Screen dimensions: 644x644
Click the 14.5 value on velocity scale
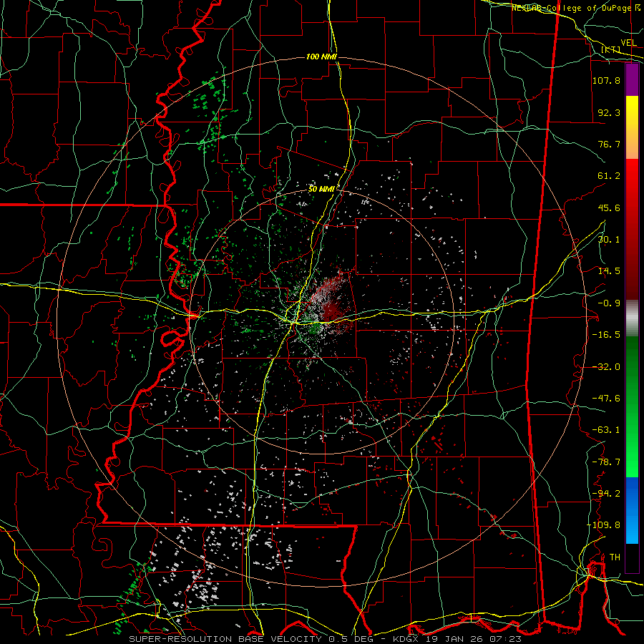tap(609, 271)
